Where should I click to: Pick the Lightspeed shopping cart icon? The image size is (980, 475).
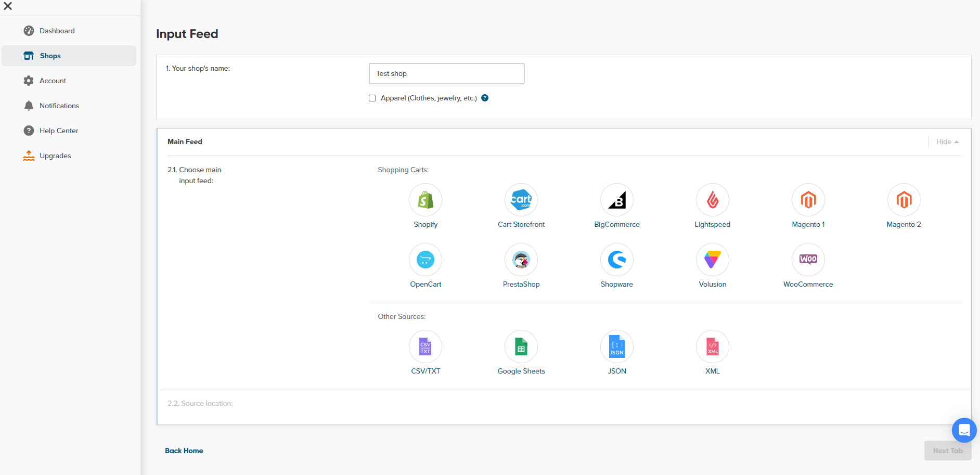tap(712, 200)
